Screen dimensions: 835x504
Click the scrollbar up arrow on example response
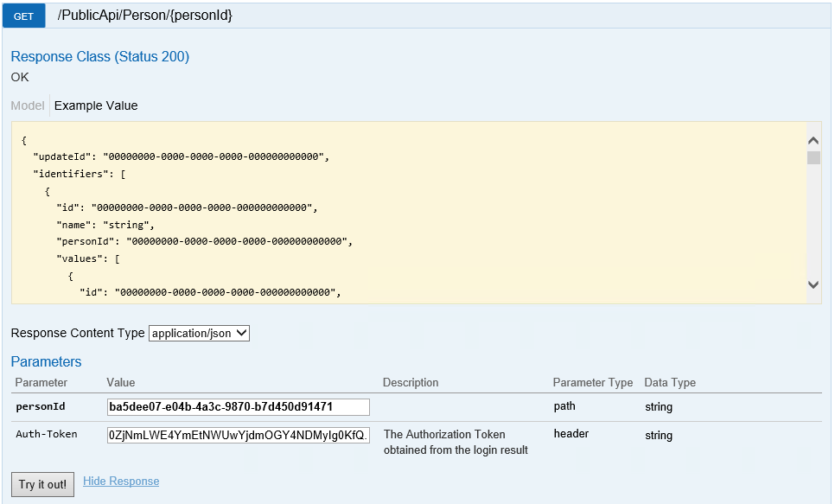pos(813,138)
